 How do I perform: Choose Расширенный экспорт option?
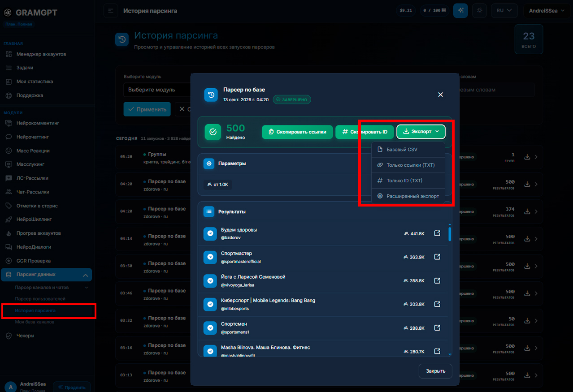408,196
